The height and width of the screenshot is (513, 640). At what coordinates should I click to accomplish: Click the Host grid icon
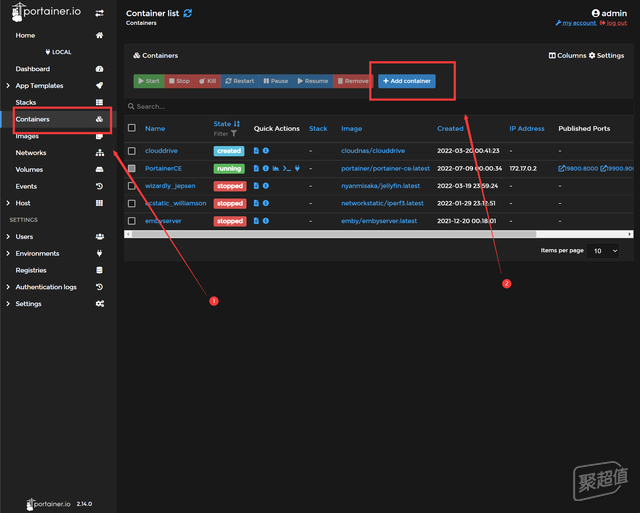pyautogui.click(x=99, y=203)
